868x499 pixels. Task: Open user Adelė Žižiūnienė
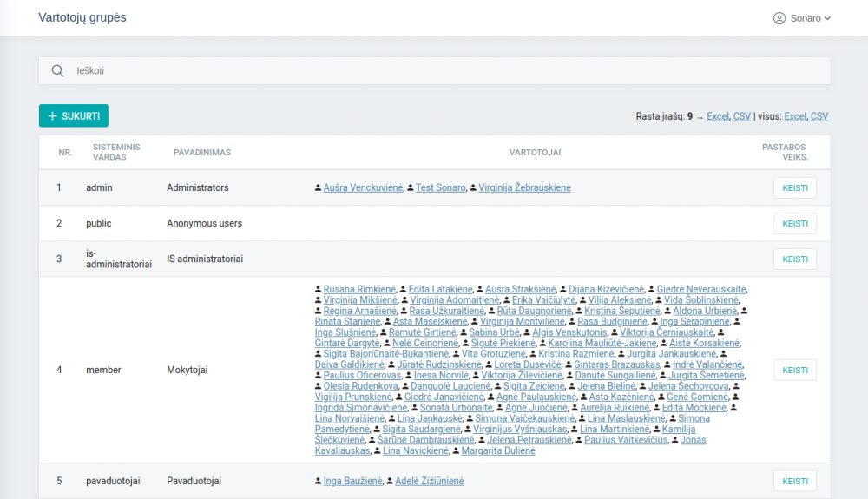429,482
